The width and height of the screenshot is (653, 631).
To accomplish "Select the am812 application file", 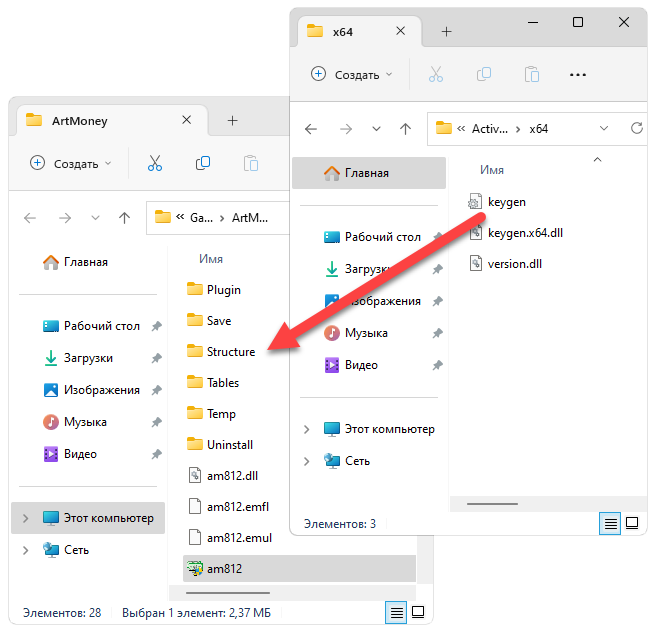I will [x=299, y=569].
